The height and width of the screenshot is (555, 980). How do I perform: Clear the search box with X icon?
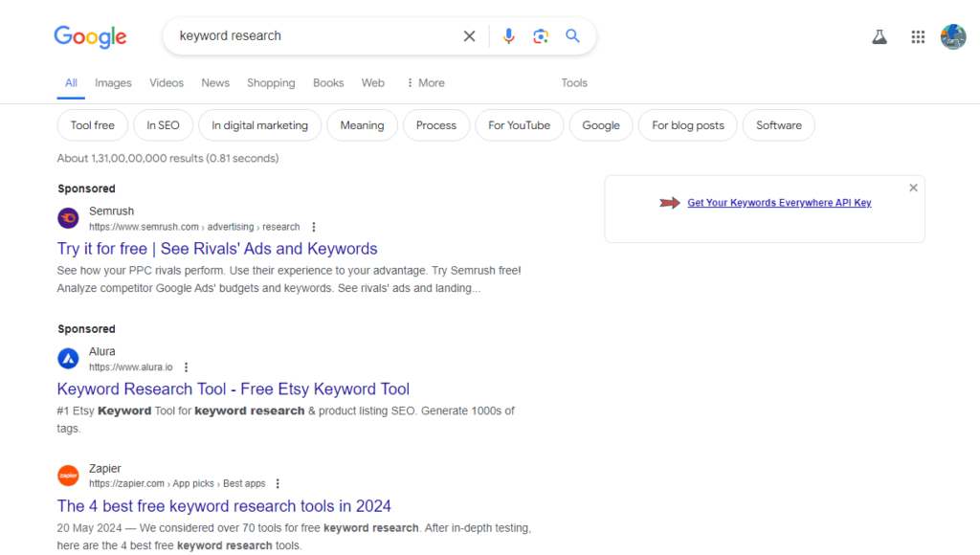pyautogui.click(x=469, y=36)
